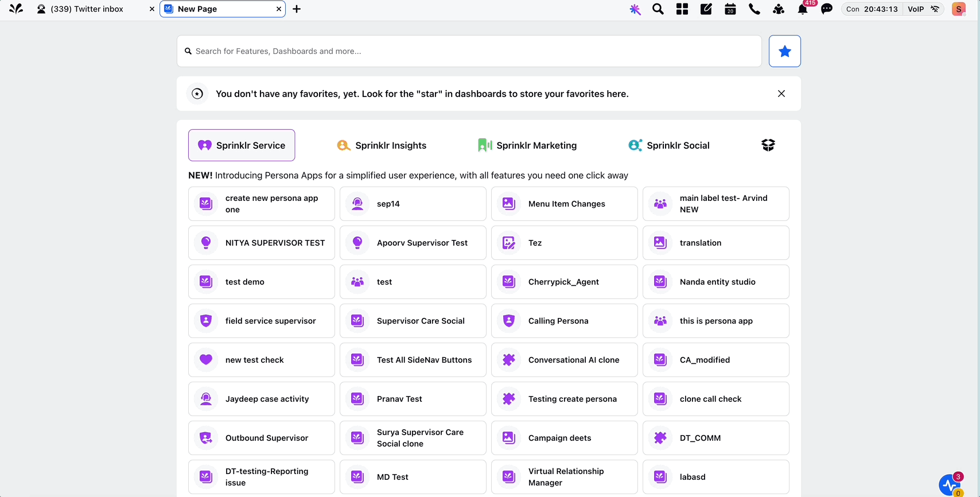Click the Calling Persona shield icon
980x497 pixels.
tap(509, 321)
